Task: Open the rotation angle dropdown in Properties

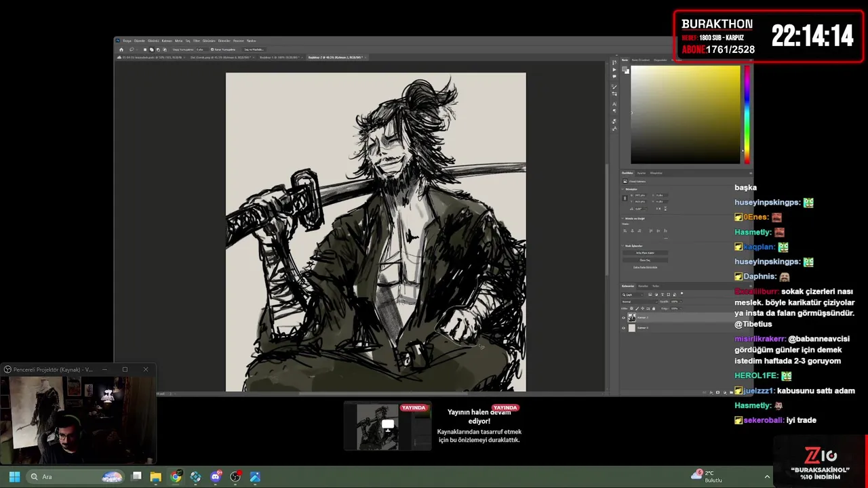Action: pyautogui.click(x=646, y=209)
